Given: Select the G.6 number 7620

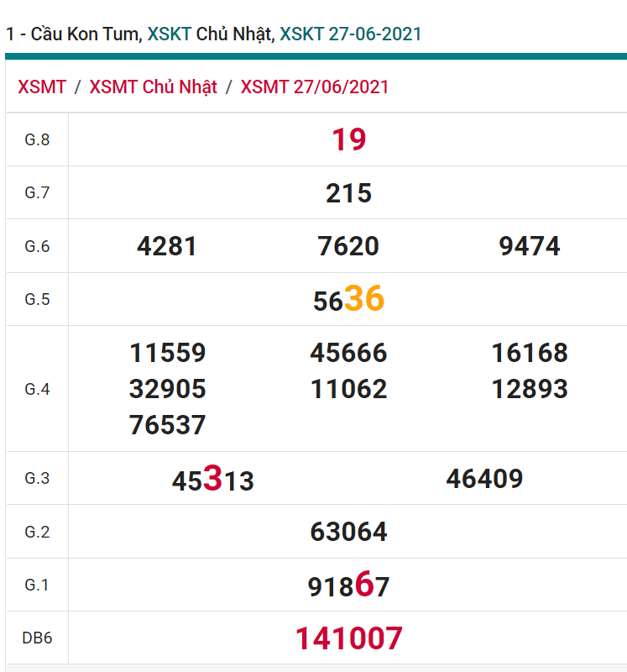Looking at the screenshot, I should click(x=348, y=246).
